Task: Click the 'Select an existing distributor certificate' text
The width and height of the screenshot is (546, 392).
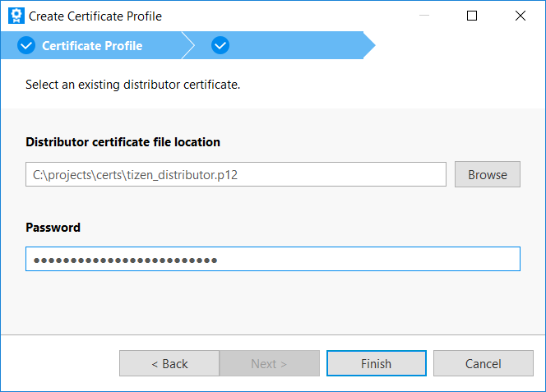Action: click(x=132, y=85)
